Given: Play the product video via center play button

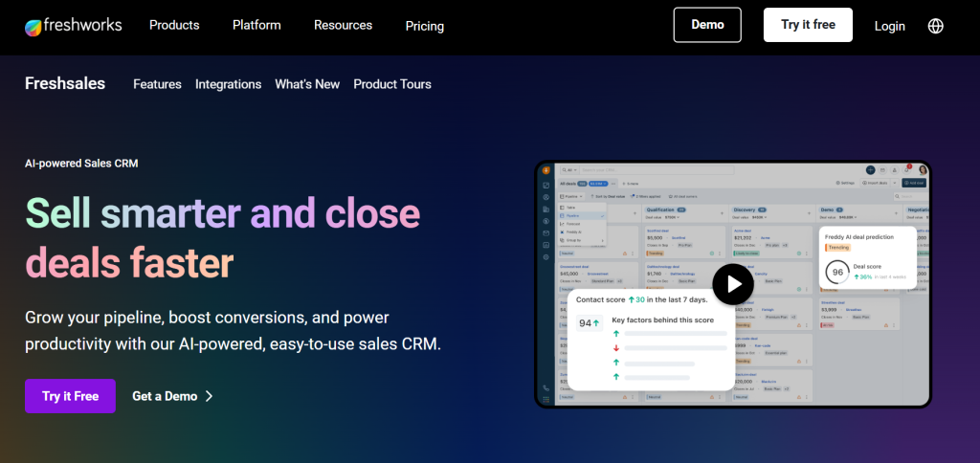Looking at the screenshot, I should point(733,284).
